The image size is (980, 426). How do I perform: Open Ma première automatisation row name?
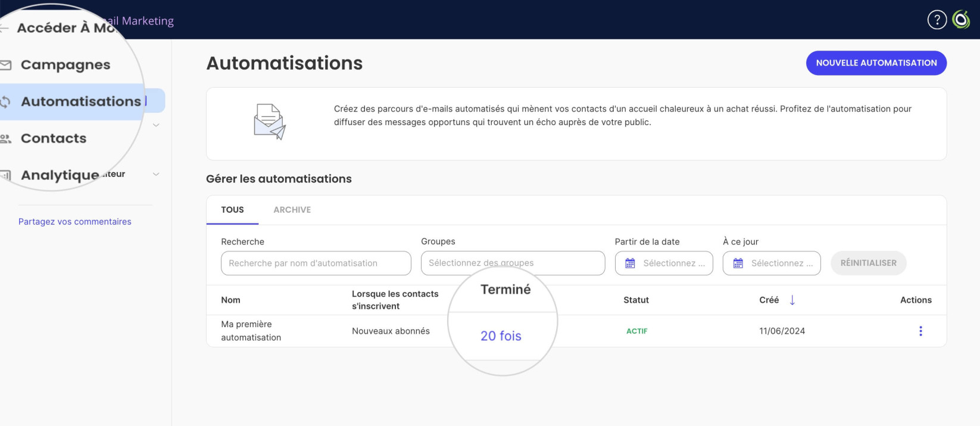click(x=251, y=331)
